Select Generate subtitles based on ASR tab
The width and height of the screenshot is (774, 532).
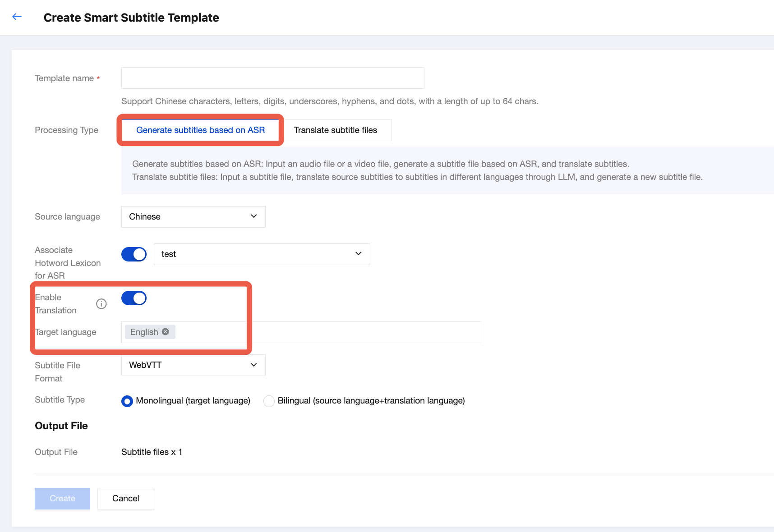200,130
